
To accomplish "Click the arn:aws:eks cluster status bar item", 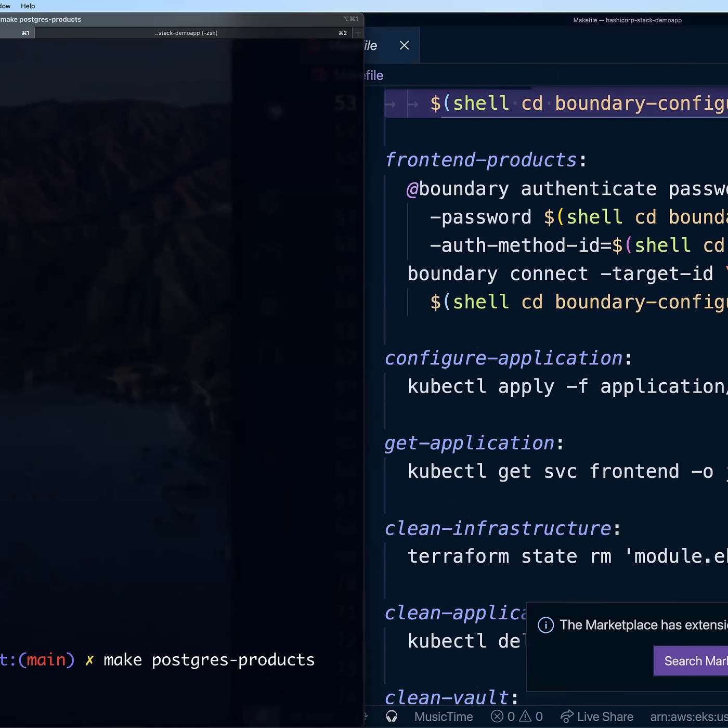I will click(688, 717).
